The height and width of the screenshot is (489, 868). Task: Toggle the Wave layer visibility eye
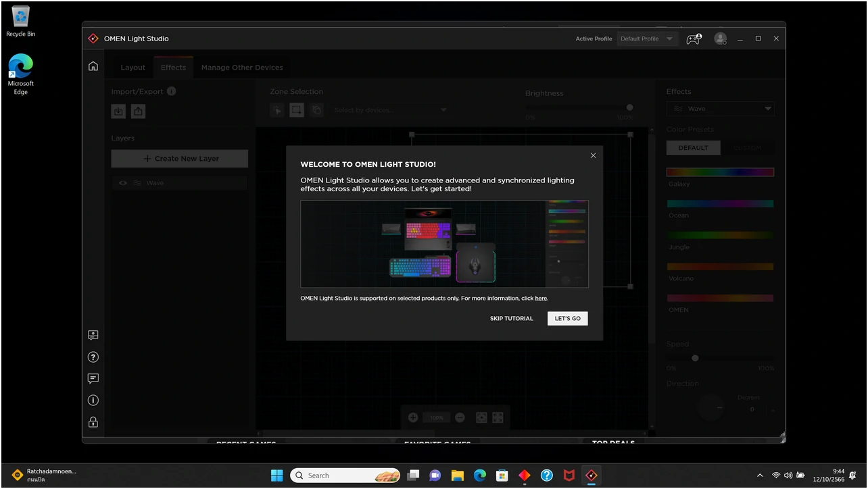[x=123, y=183]
